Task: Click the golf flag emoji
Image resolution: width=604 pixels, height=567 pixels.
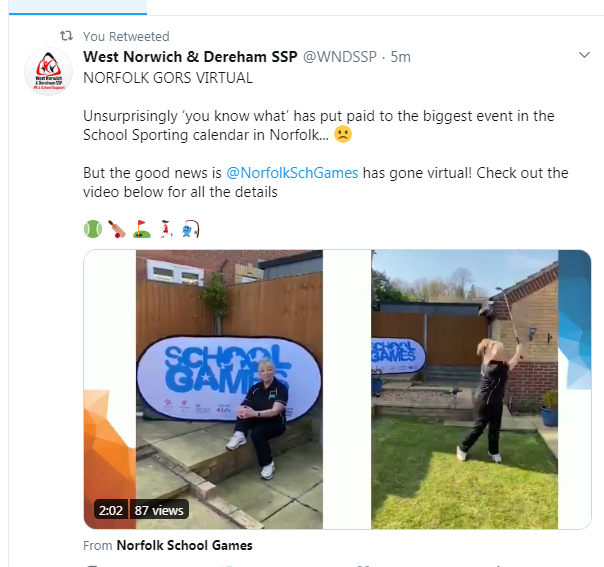Action: (141, 229)
